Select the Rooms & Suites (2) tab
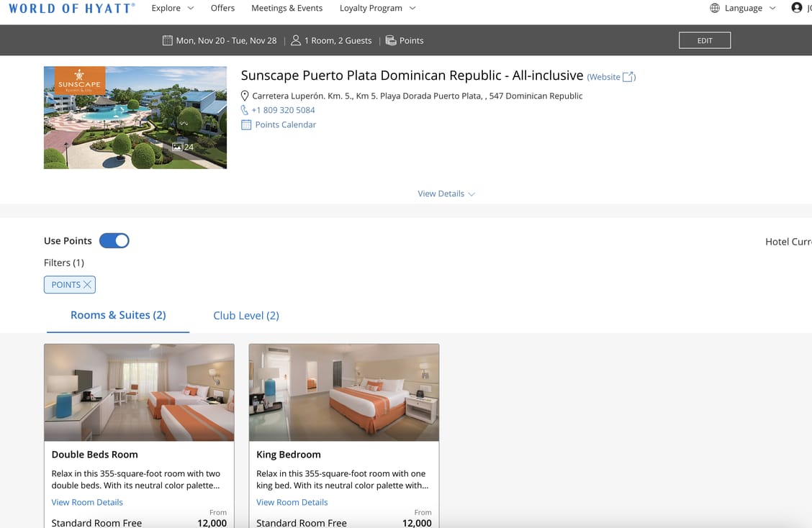Screen dimensions: 812x528 point(118,315)
